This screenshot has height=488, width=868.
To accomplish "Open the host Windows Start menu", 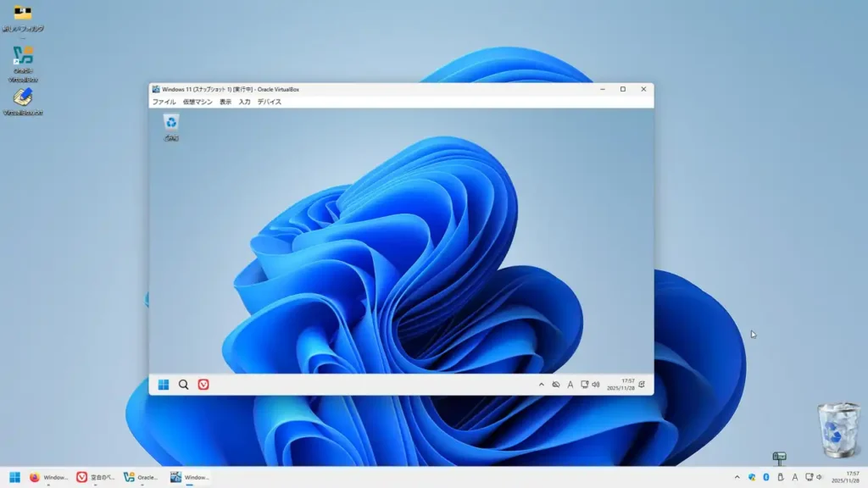I will pyautogui.click(x=14, y=476).
